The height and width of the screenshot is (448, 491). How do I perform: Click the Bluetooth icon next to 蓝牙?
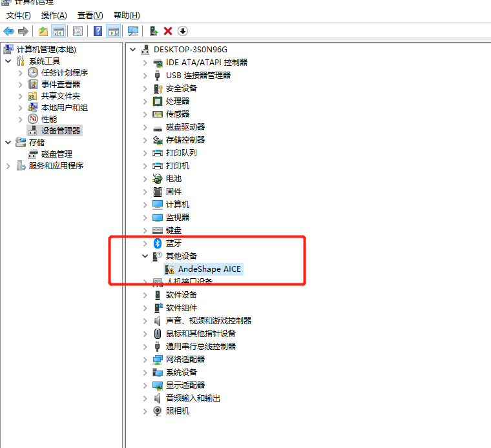[158, 243]
